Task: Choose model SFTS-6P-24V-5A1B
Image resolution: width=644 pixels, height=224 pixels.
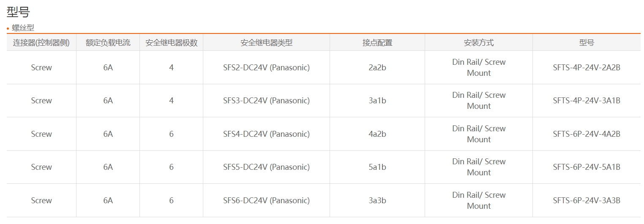Action: [587, 167]
